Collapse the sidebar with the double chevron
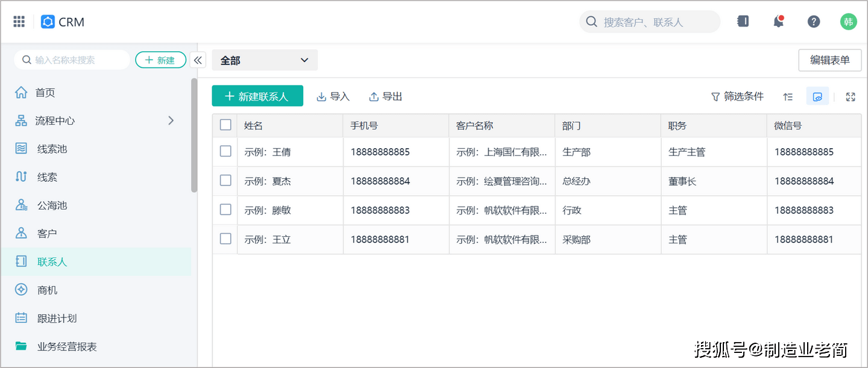Screen dimensions: 868x368 point(198,60)
